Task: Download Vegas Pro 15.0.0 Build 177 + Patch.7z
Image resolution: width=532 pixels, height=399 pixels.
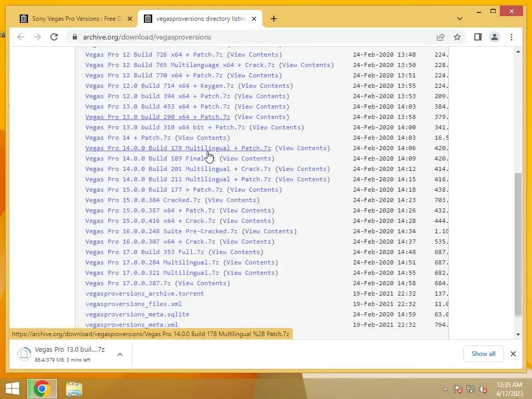Action: [x=154, y=190]
